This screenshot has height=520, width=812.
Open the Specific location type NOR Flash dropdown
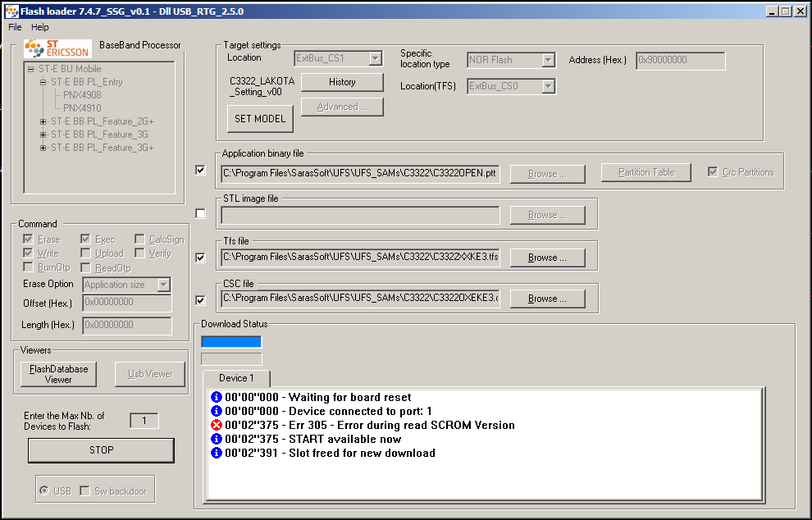(x=549, y=60)
